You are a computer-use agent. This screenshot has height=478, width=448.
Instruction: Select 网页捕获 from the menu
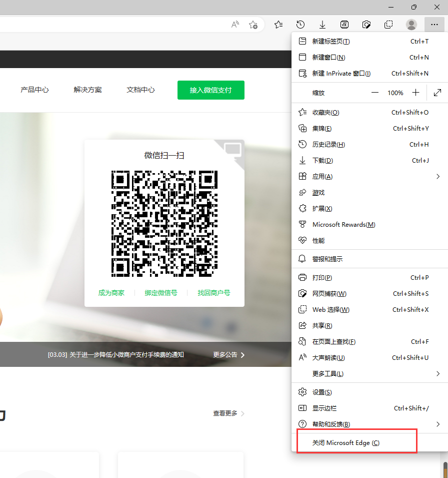[369, 294]
